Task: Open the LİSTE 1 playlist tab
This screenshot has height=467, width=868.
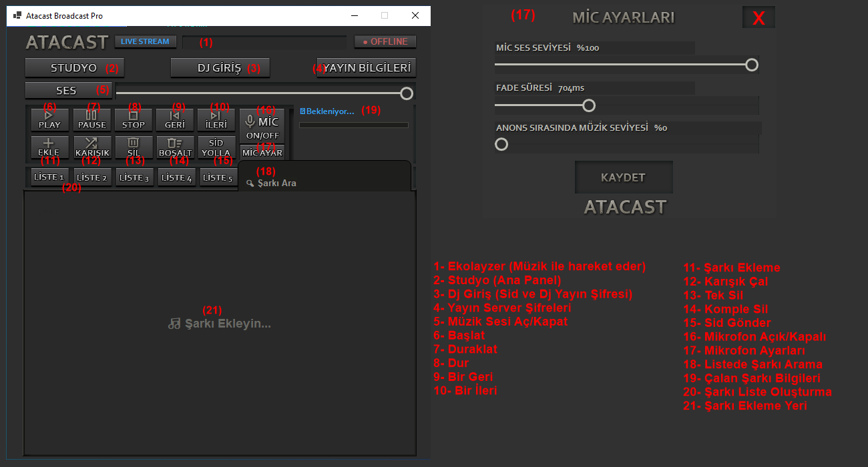Action: point(49,177)
